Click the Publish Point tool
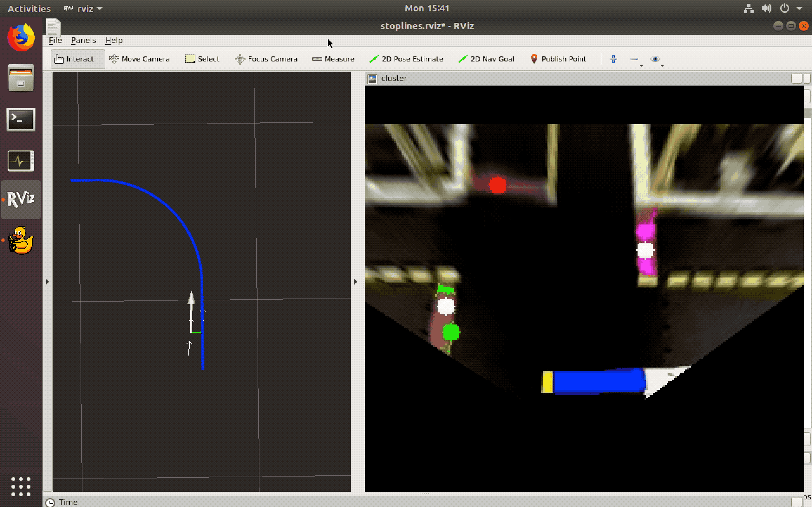 558,59
